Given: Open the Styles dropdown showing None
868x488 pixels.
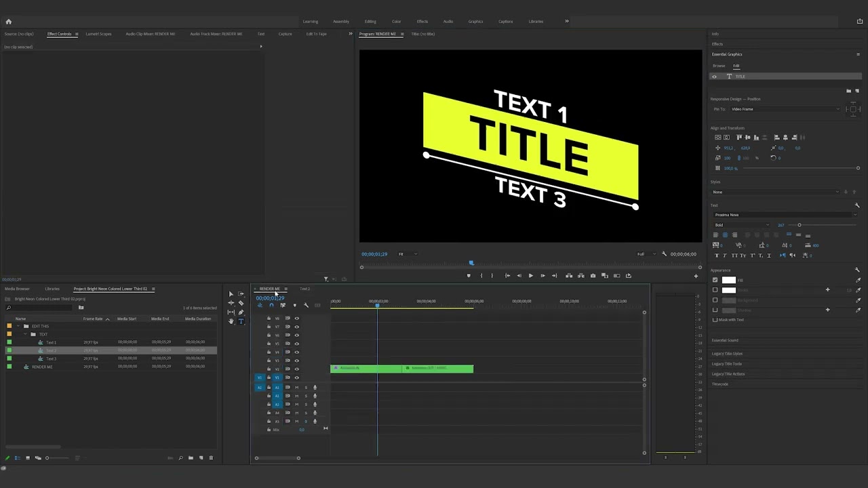Looking at the screenshot, I should coord(775,192).
